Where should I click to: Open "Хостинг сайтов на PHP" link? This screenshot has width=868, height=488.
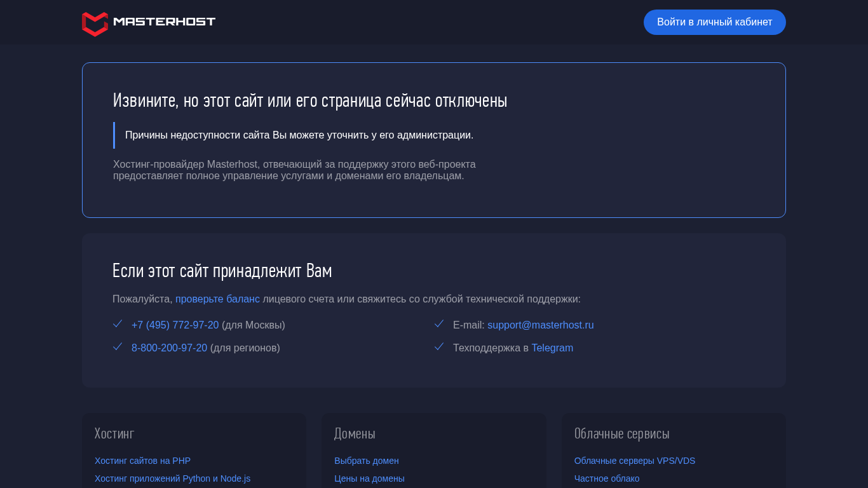[142, 461]
